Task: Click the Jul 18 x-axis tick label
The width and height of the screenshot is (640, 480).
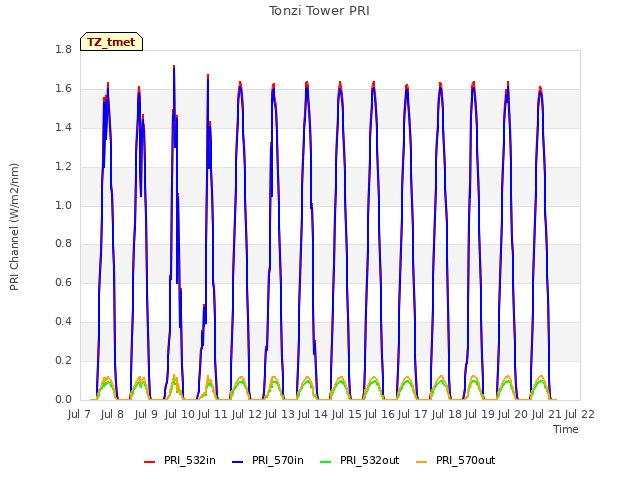Action: 447,414
